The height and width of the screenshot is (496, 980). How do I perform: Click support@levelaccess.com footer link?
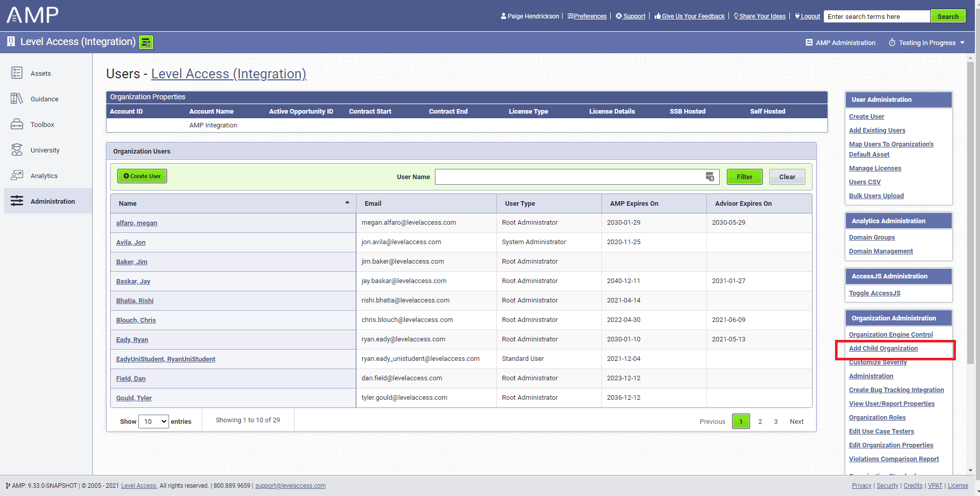290,486
